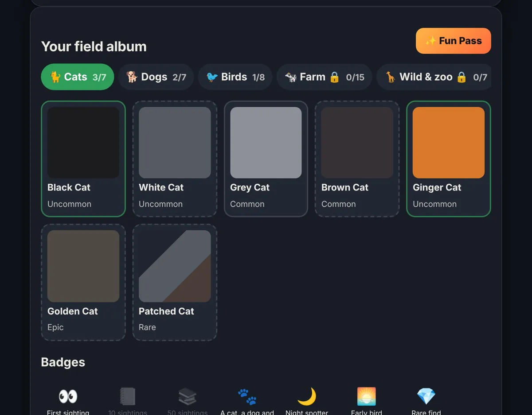
Task: Select the Cats album tab
Action: [x=78, y=77]
